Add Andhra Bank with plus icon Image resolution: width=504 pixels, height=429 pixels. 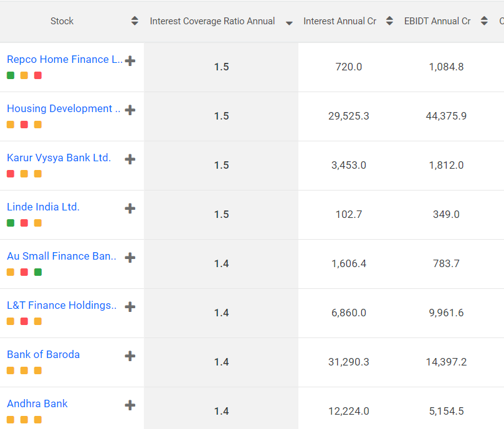tap(130, 405)
